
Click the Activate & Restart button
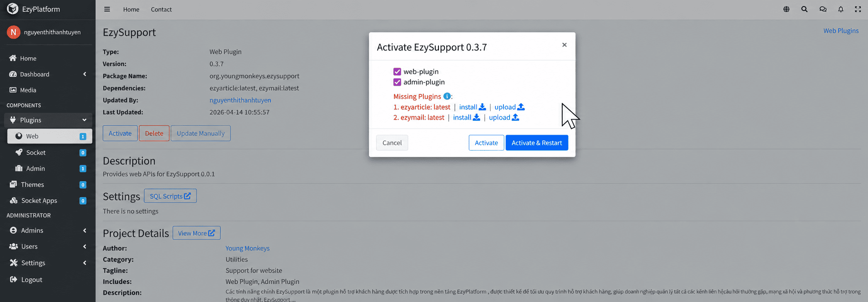pos(537,143)
